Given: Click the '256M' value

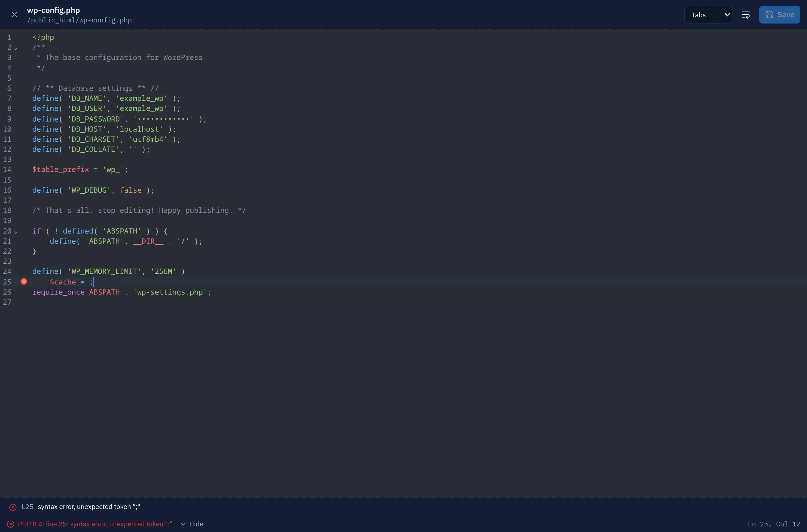Looking at the screenshot, I should 163,271.
